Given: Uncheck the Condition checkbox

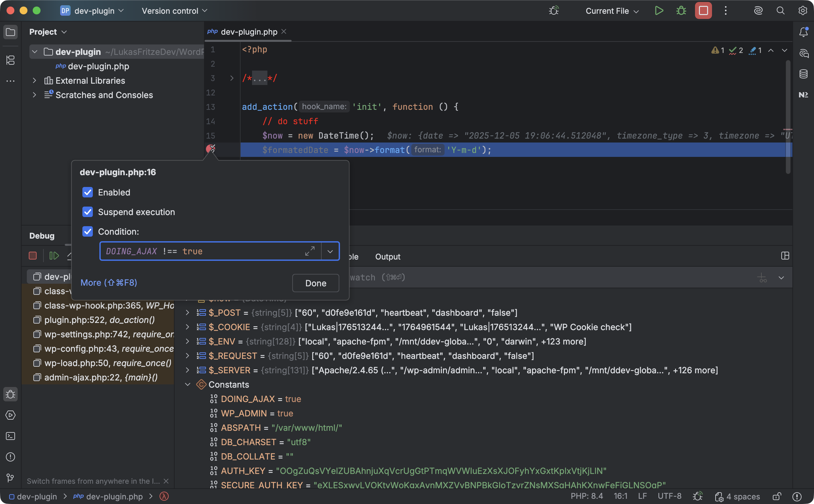Looking at the screenshot, I should coord(87,231).
